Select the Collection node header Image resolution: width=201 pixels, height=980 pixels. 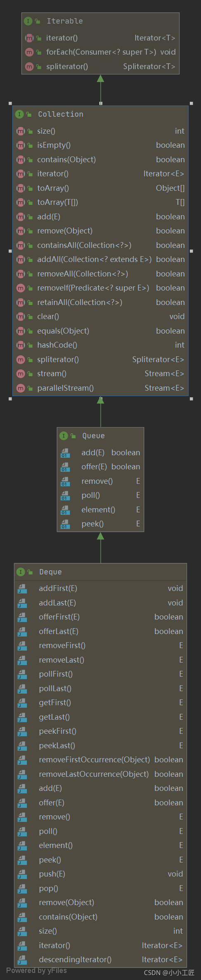click(100, 115)
